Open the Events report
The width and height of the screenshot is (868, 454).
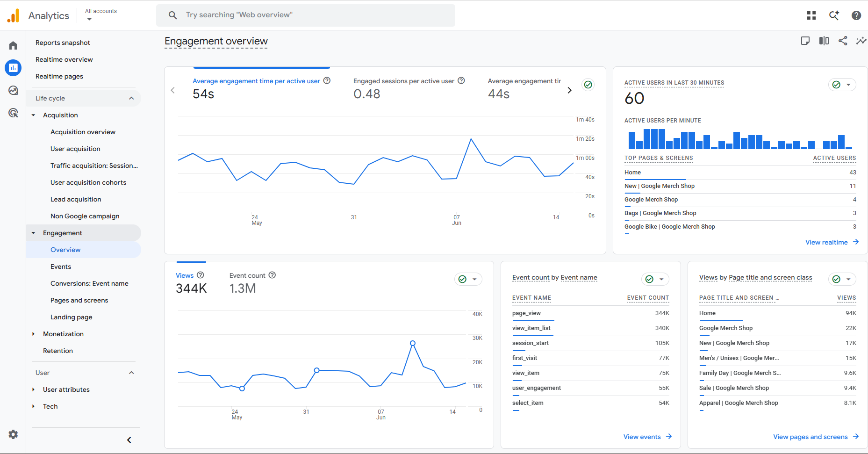pos(61,267)
